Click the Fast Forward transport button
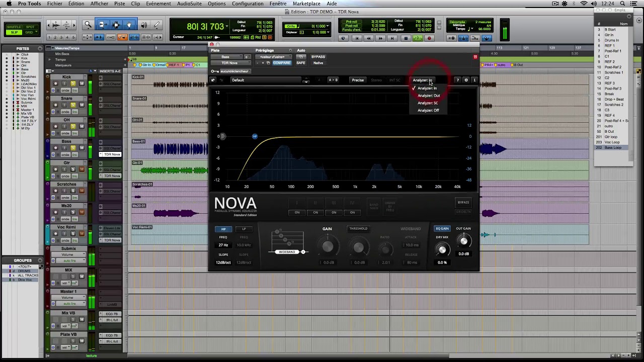Image resolution: width=644 pixels, height=362 pixels. [381, 38]
